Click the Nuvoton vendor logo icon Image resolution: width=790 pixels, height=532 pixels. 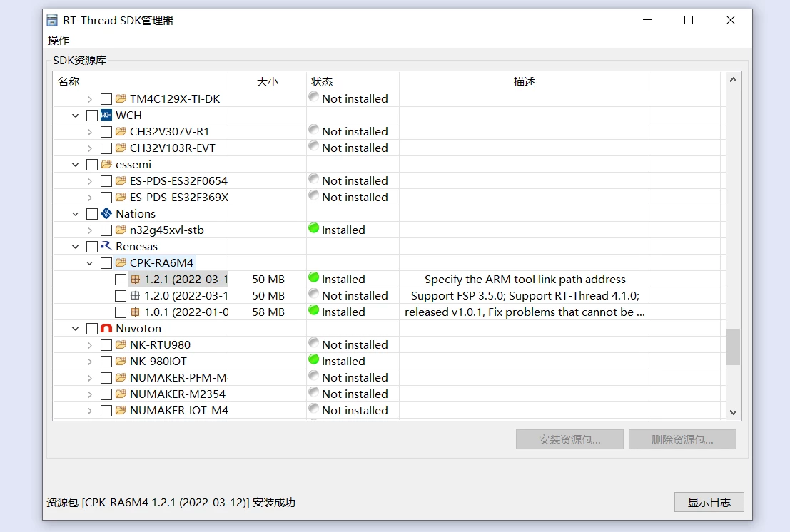point(106,328)
